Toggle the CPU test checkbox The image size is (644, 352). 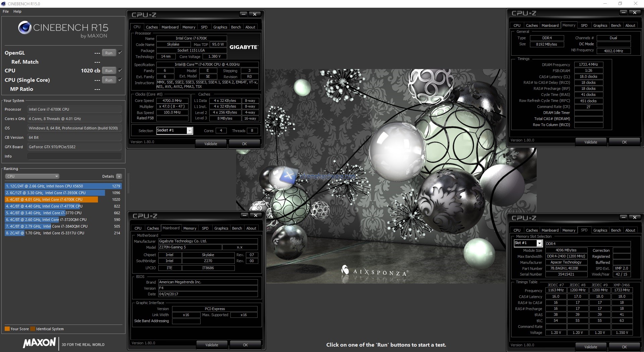(x=120, y=70)
